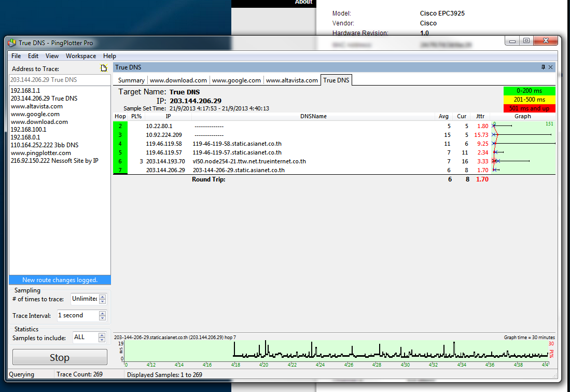Click the Trace Count: 269 status entry
570x392 pixels.
79,374
